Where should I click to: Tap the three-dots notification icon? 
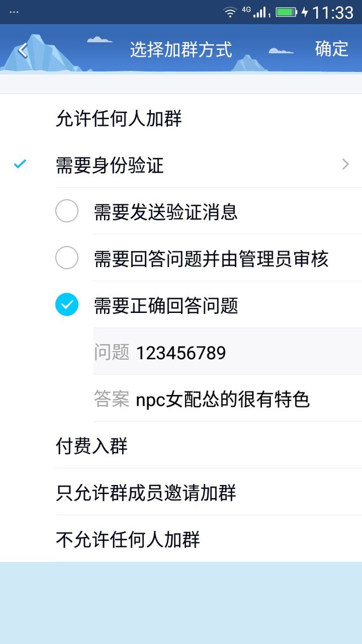(x=14, y=12)
